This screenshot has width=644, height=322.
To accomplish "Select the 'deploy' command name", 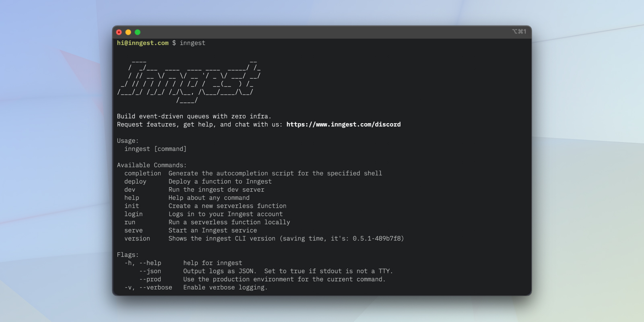I will pyautogui.click(x=135, y=182).
